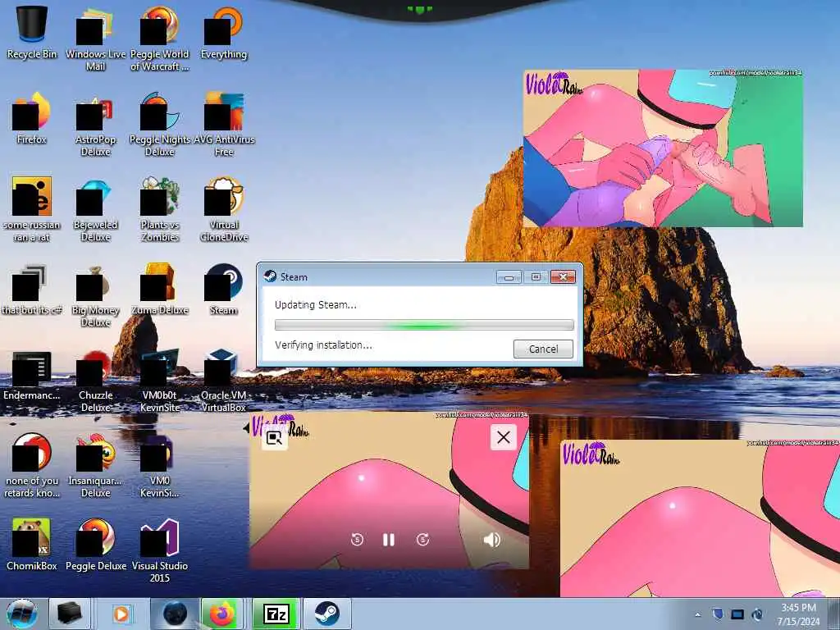The height and width of the screenshot is (630, 840).
Task: Click the 'Verifying installation...' status text
Action: click(x=323, y=345)
